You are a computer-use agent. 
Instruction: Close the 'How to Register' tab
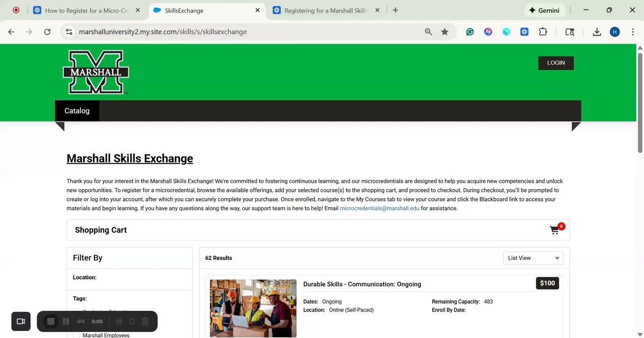pos(138,10)
